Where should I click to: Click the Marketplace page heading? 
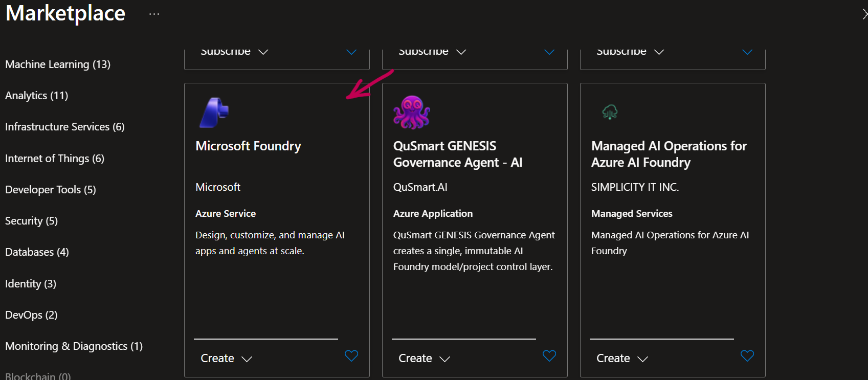pyautogui.click(x=65, y=13)
